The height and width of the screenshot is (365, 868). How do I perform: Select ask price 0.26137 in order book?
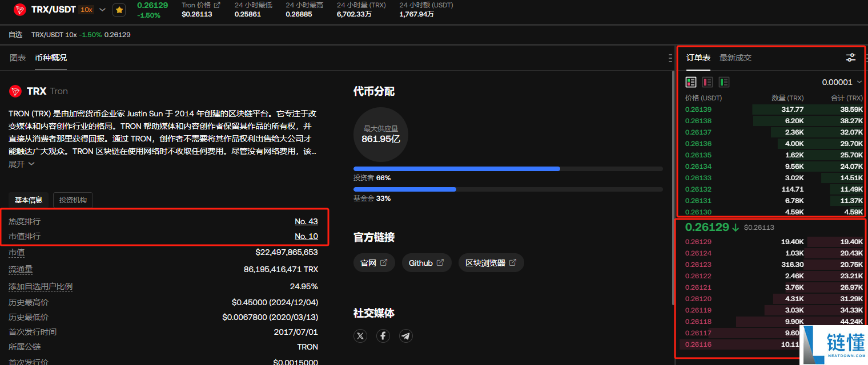[x=698, y=132]
